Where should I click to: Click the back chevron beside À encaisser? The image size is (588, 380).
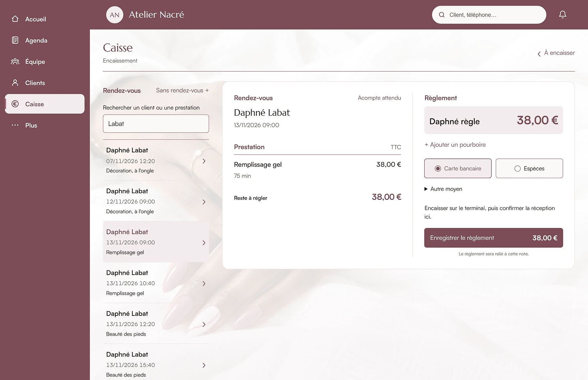(539, 54)
